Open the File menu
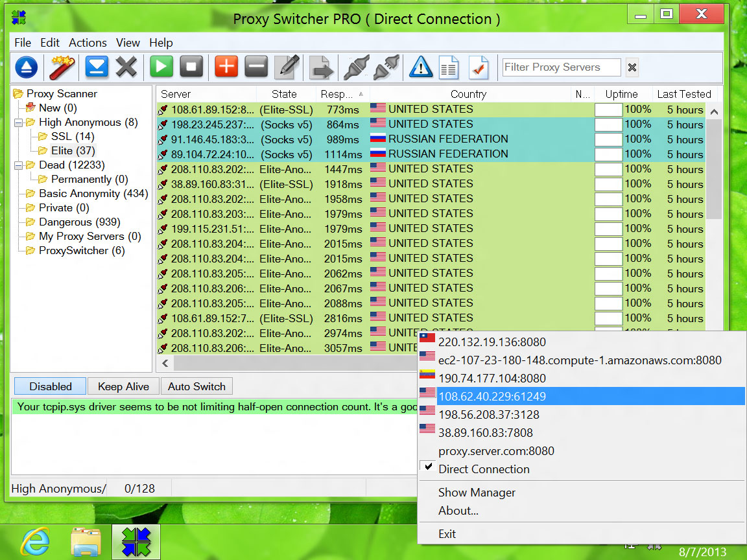 pos(23,43)
